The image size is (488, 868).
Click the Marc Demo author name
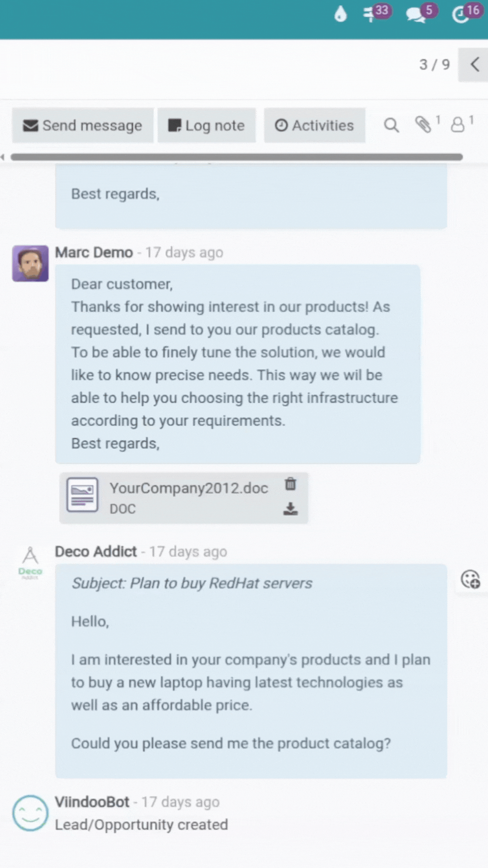pos(94,252)
